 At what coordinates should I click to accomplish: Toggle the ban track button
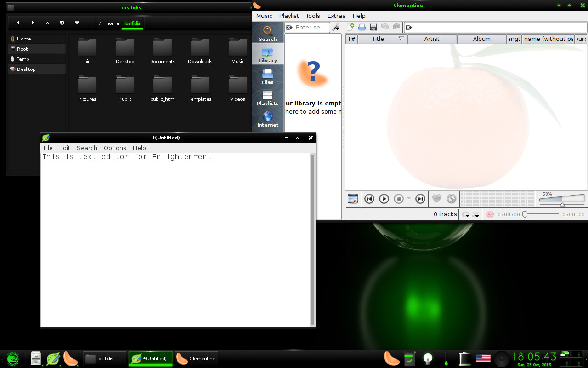point(452,199)
